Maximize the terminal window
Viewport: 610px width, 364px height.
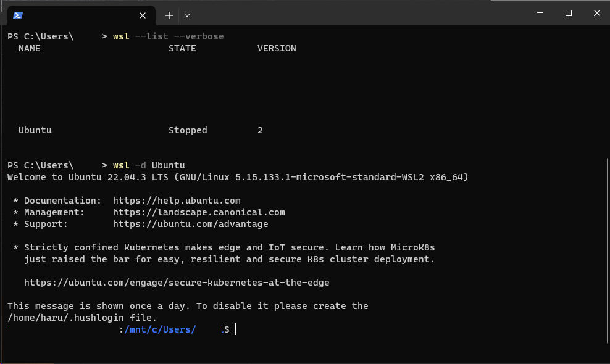(x=569, y=13)
